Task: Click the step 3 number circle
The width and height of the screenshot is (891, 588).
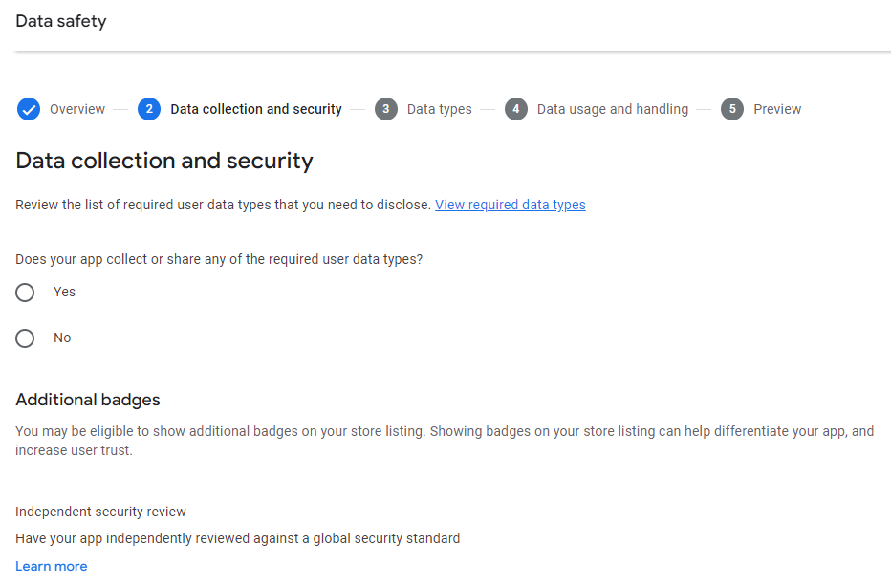Action: coord(386,109)
